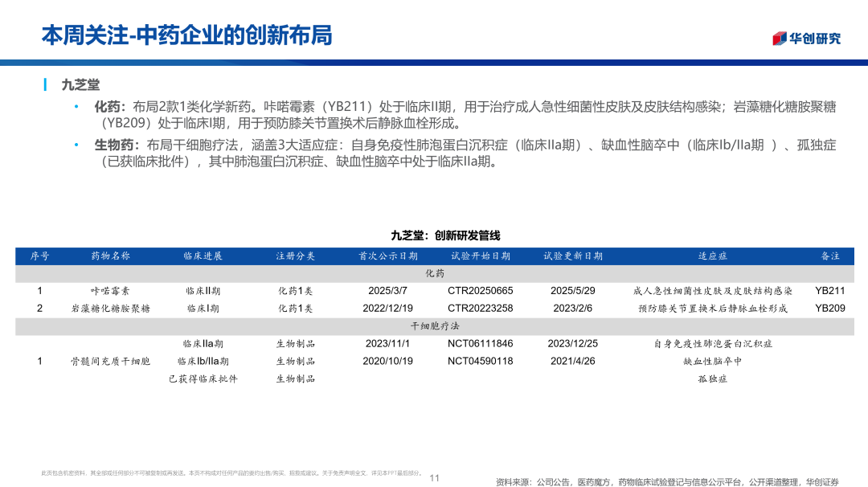
Task: Click the 临床IIa期 cell in the table
Action: 203,344
